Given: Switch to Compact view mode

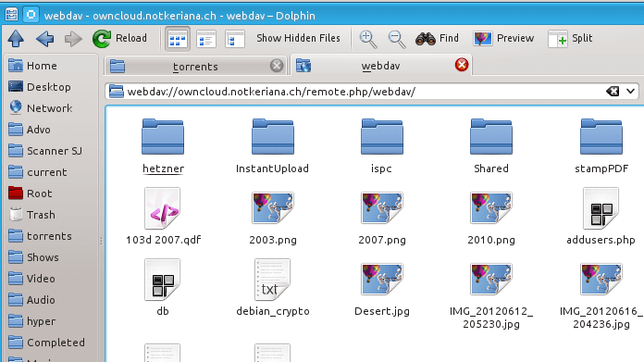Looking at the screenshot, I should point(206,39).
